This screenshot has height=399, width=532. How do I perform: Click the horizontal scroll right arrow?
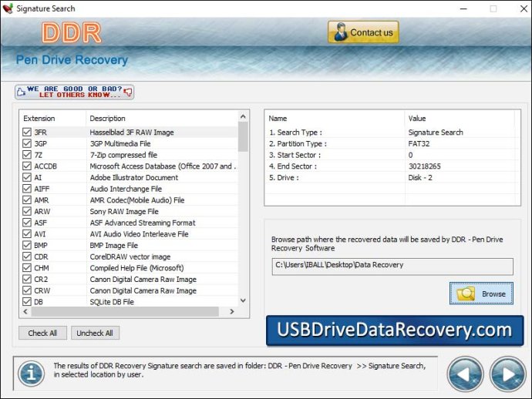232,311
